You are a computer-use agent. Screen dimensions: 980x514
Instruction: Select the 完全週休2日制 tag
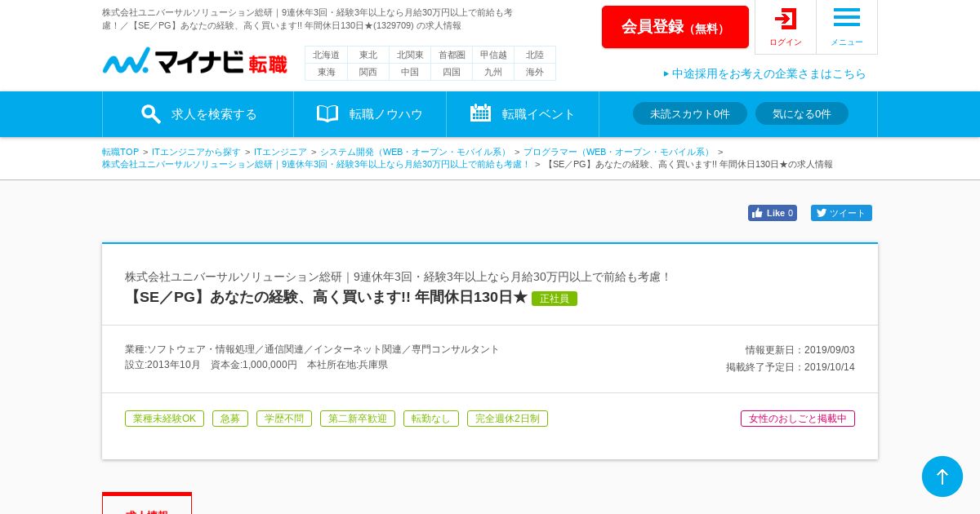click(x=507, y=419)
